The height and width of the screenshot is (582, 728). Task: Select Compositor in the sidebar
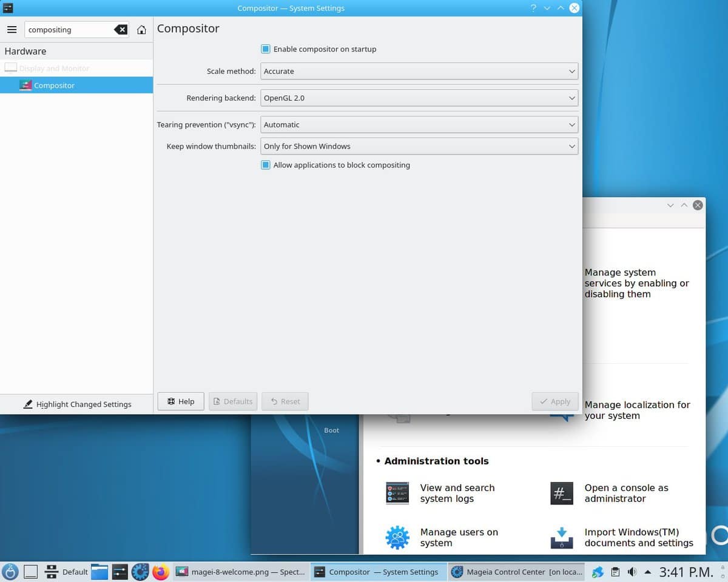click(x=55, y=85)
